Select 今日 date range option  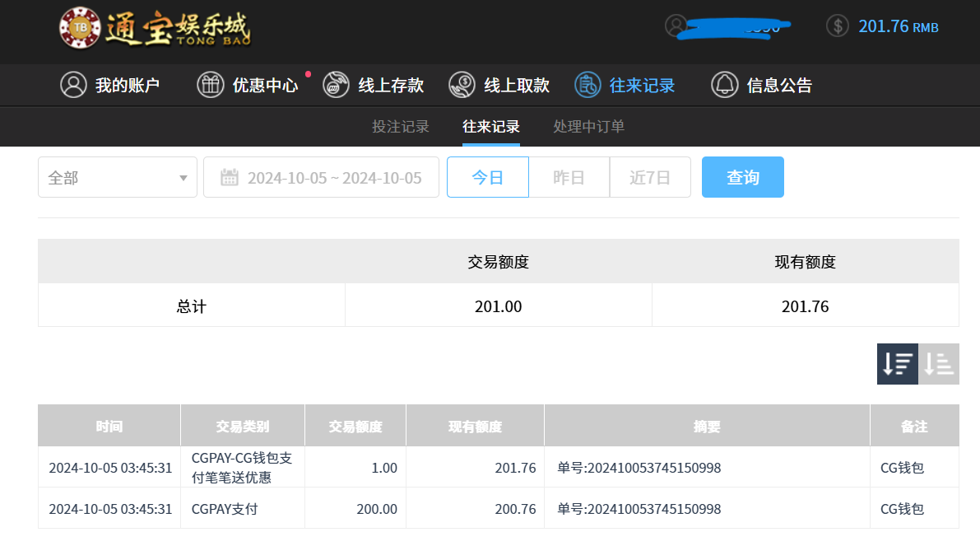tap(487, 177)
